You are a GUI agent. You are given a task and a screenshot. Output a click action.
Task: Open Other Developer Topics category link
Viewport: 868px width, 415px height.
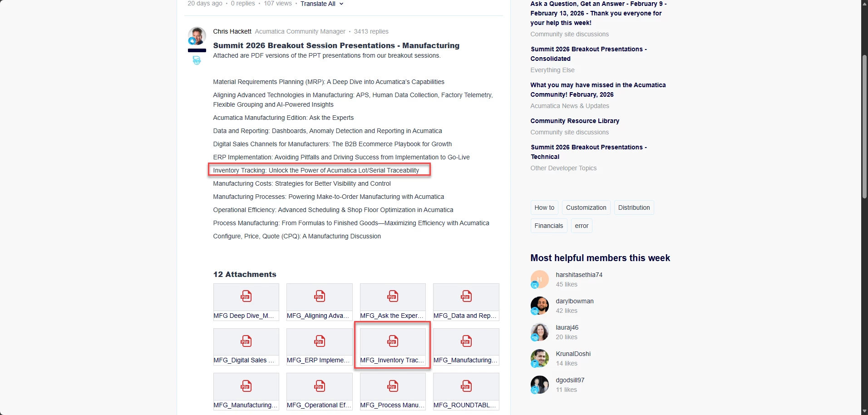click(x=563, y=168)
